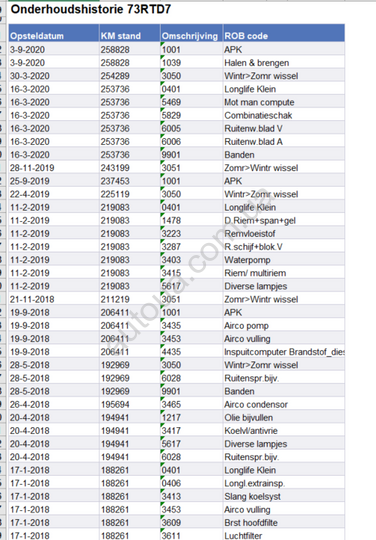Screen dimensions: 376x540
Task: Select the code cell '3435'
Action: coord(191,325)
